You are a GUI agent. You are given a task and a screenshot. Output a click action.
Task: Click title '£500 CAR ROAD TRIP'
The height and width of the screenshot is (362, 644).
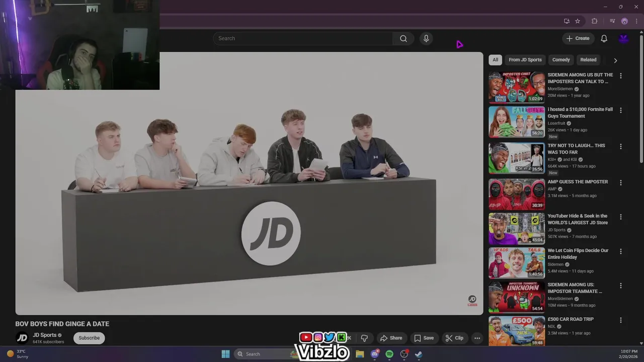pyautogui.click(x=571, y=319)
